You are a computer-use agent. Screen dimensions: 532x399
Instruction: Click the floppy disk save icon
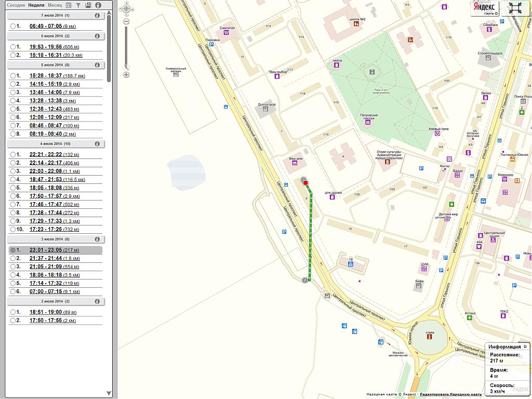point(88,5)
